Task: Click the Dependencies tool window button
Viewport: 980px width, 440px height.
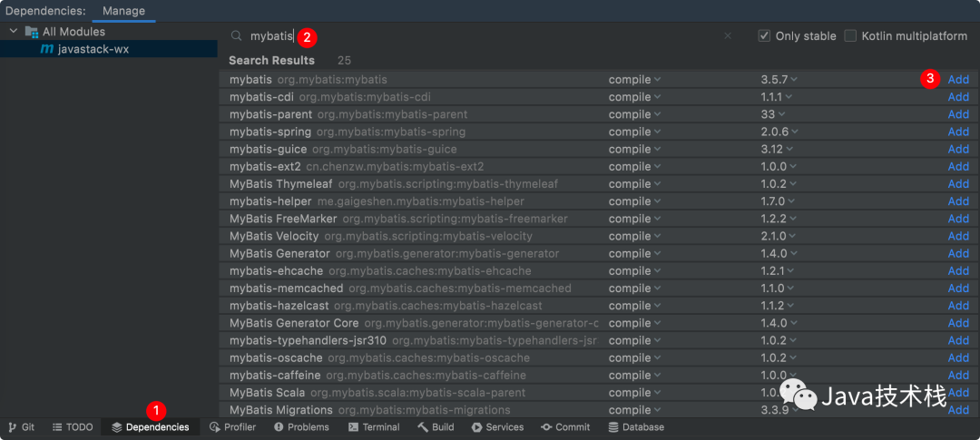Action: click(150, 427)
